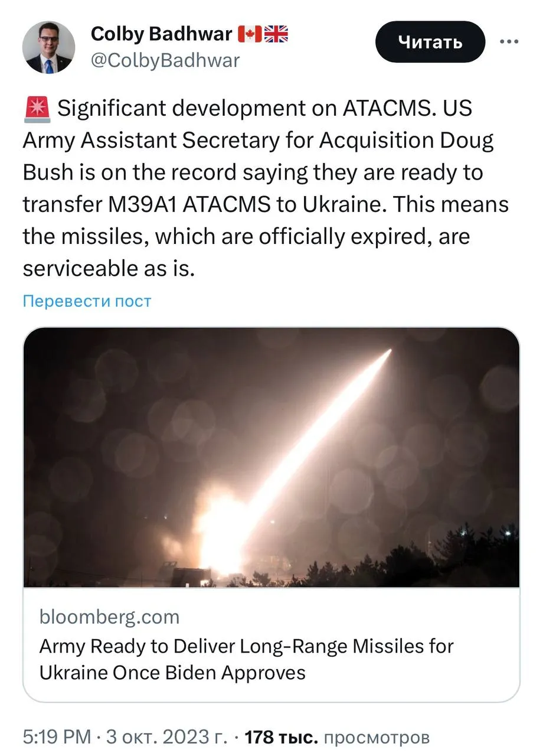Click the bloomberg.com source domain
The image size is (543, 756).
tap(109, 617)
